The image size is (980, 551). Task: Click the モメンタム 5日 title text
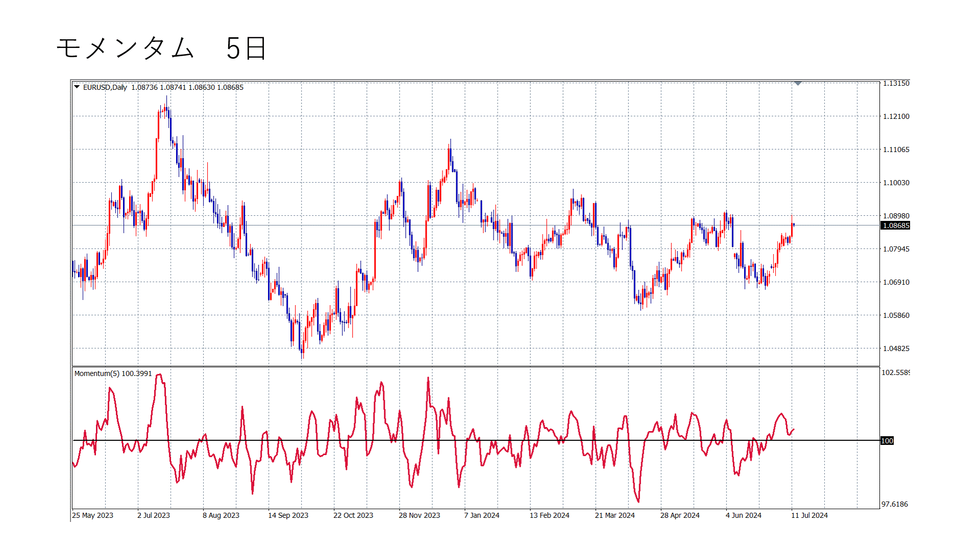pos(161,49)
